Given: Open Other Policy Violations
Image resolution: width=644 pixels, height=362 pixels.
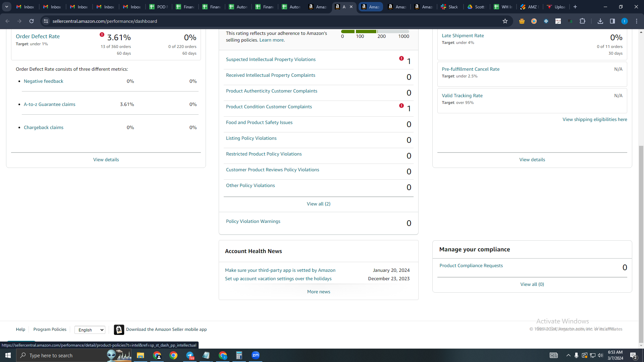Looking at the screenshot, I should [x=251, y=185].
